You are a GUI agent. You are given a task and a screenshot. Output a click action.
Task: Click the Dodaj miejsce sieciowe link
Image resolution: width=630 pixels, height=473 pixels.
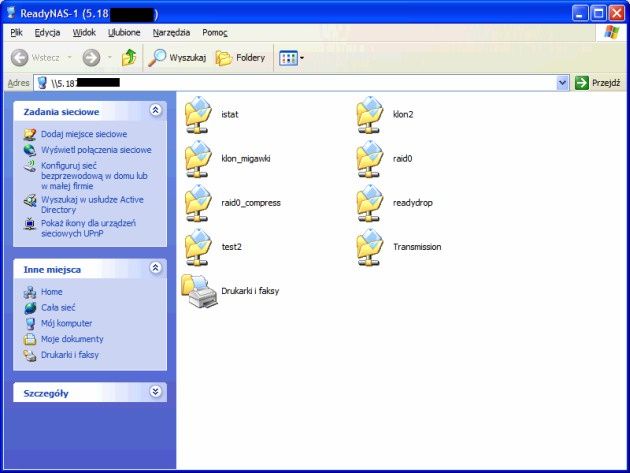click(x=84, y=134)
